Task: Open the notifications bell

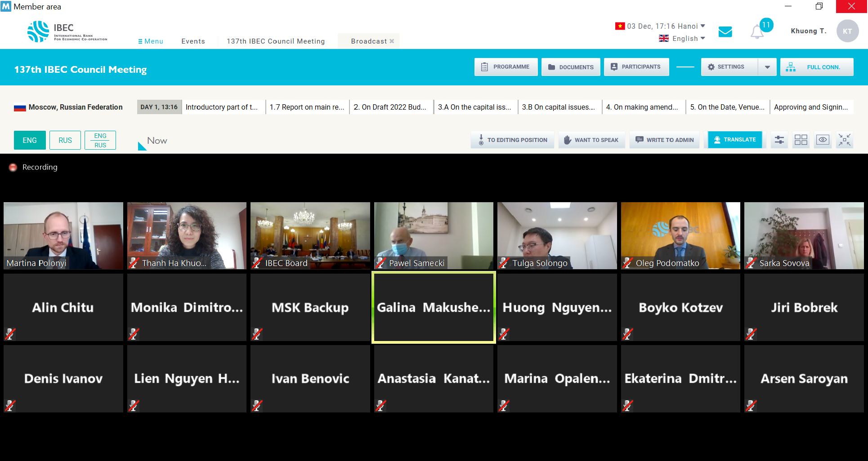Action: coord(757,32)
